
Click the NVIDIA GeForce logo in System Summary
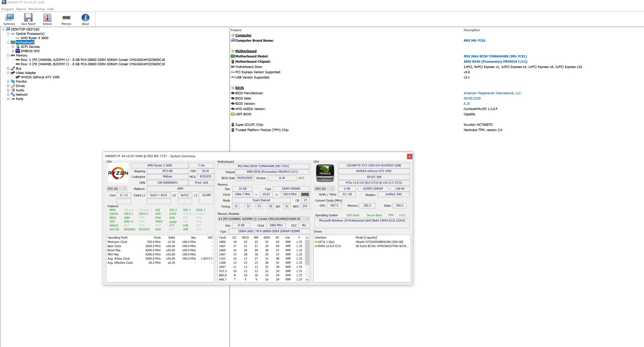[325, 173]
